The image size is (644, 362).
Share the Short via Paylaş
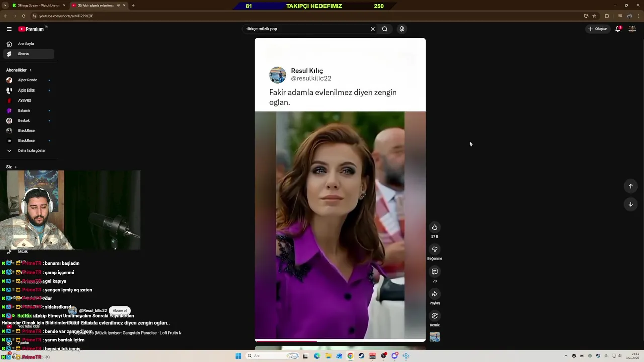(435, 294)
